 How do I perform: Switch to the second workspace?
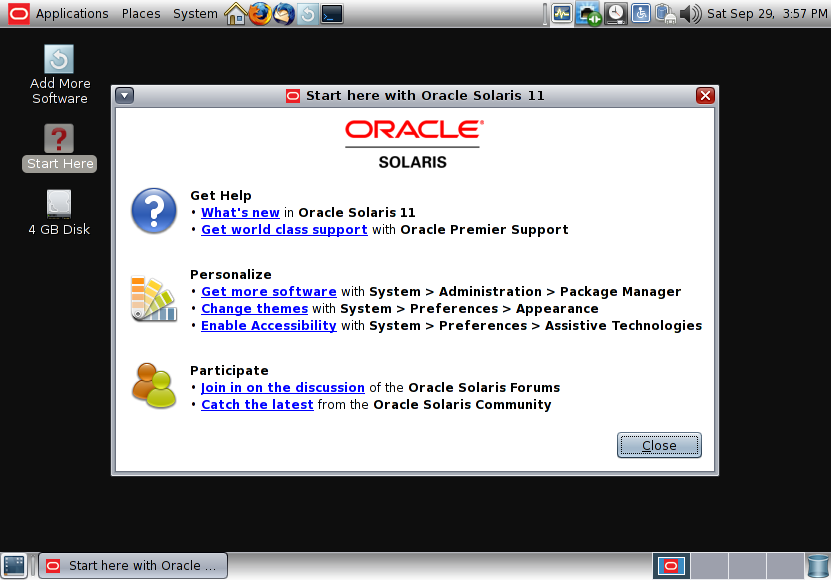tap(709, 566)
